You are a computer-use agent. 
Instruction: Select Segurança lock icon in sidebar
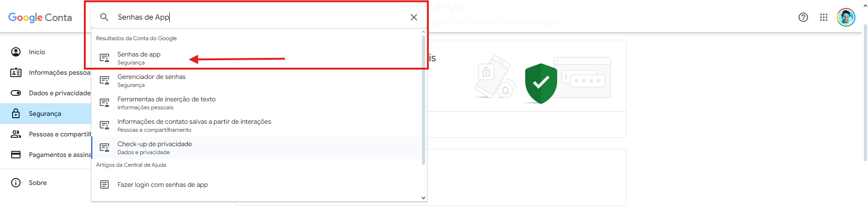point(16,114)
